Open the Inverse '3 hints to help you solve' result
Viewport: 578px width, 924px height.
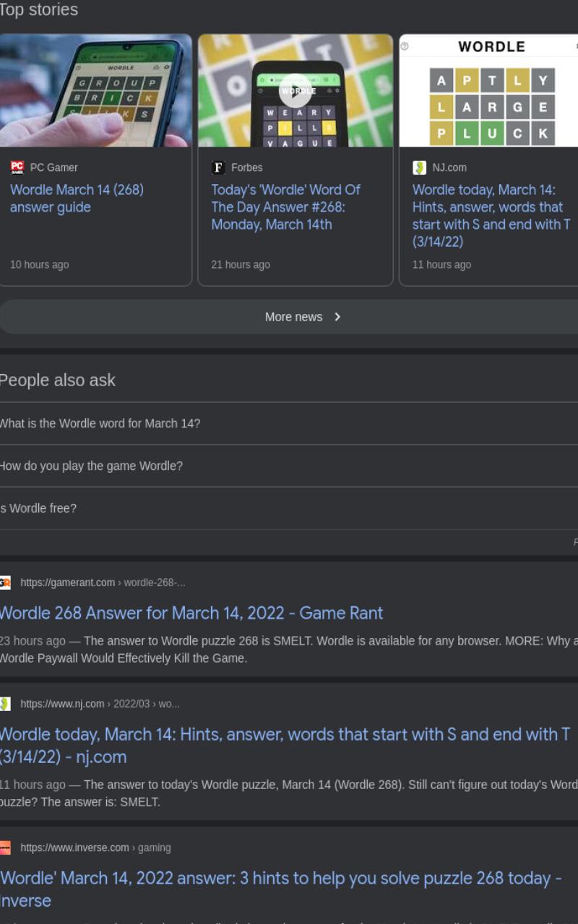point(280,889)
